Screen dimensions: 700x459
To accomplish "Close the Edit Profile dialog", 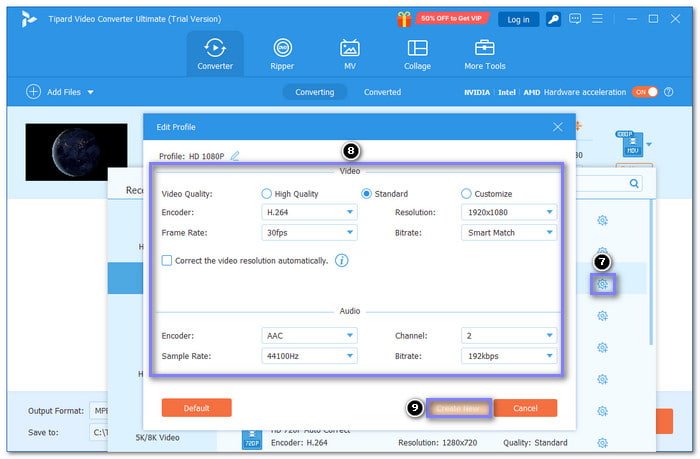I will [558, 127].
